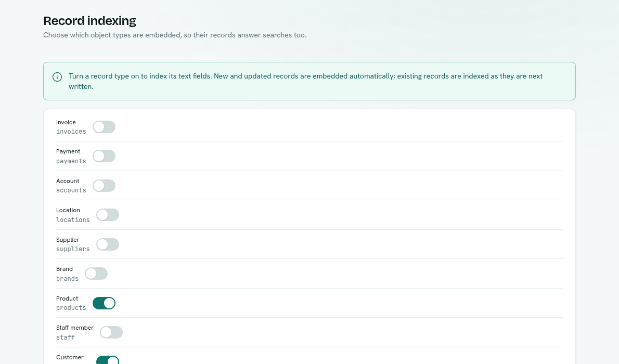Click the Record indexing heading
Image resolution: width=619 pixels, height=364 pixels.
pos(89,20)
